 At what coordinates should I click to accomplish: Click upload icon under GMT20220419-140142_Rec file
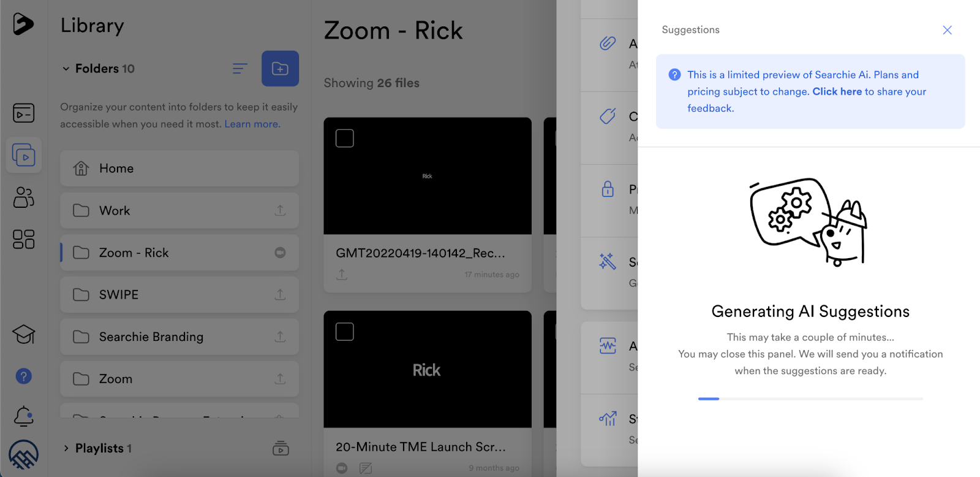342,275
